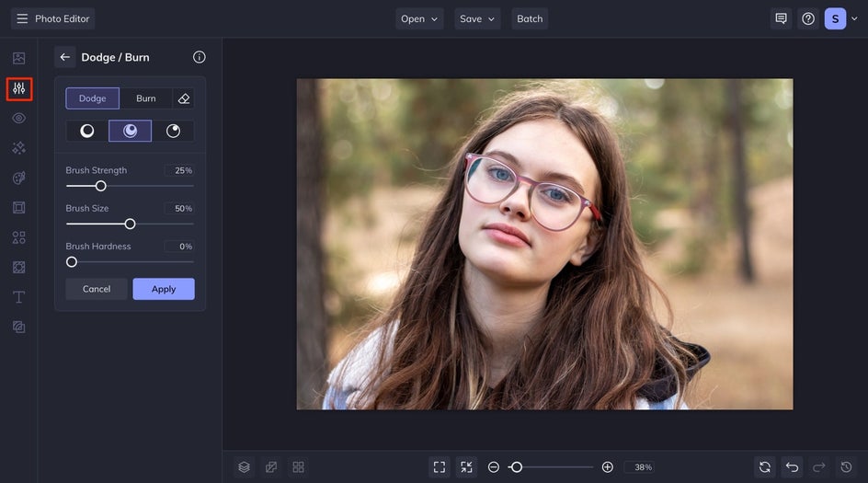Show Dodge / Burn info icon
This screenshot has width=868, height=483.
pyautogui.click(x=200, y=57)
